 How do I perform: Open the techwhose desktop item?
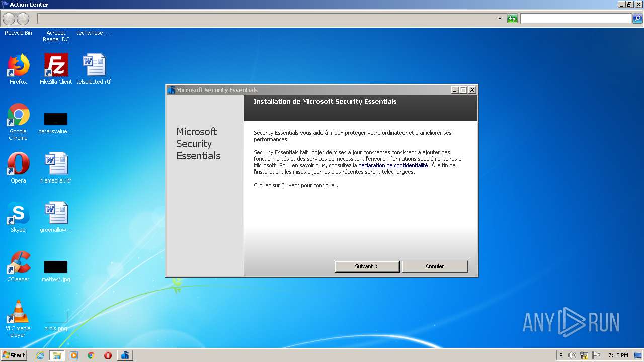click(94, 33)
